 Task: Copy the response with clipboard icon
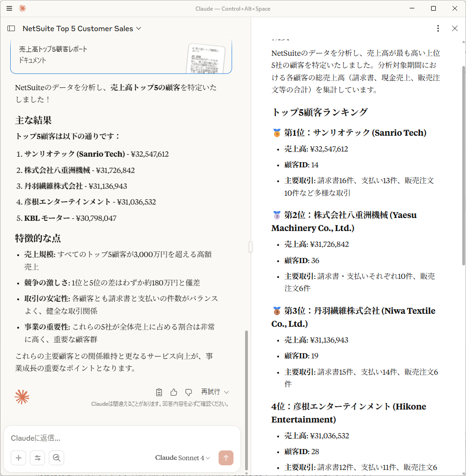159,392
